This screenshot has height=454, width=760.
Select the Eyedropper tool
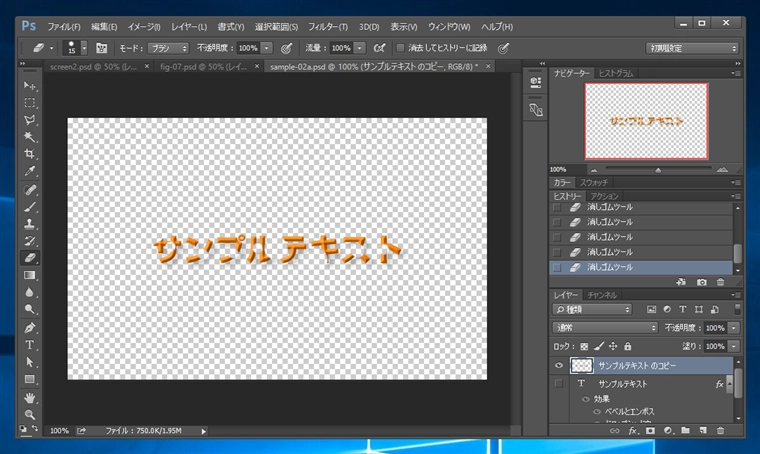pyautogui.click(x=30, y=171)
